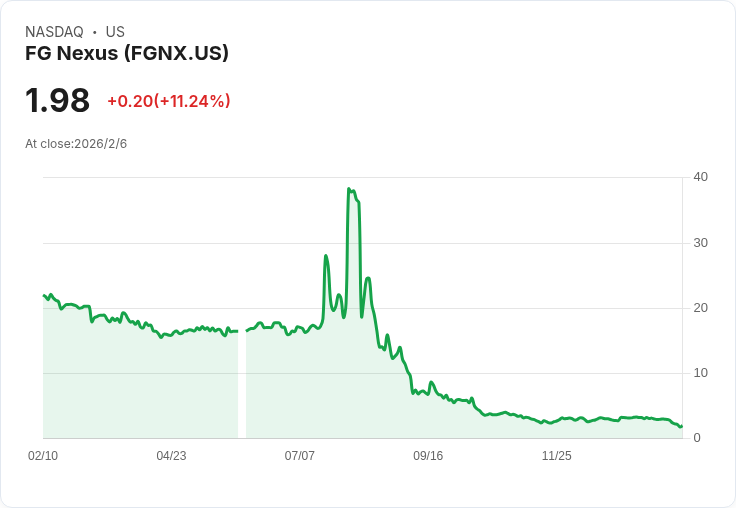
Task: Click the +0.20(+11.24%) price change text
Action: click(x=169, y=101)
